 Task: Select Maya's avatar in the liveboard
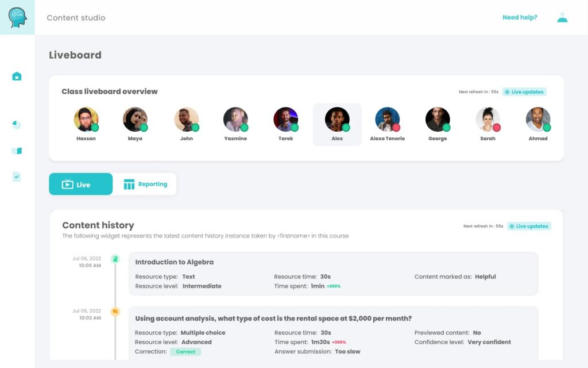point(136,119)
